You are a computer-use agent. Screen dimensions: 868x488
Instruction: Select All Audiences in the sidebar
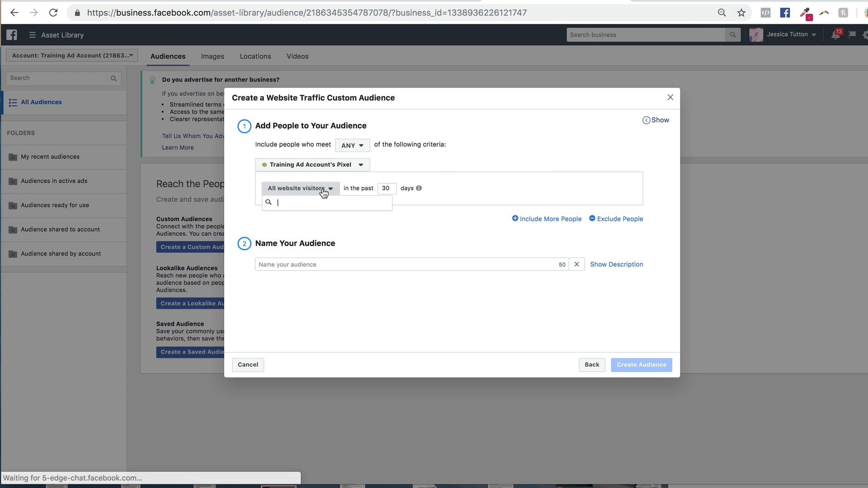click(64, 103)
